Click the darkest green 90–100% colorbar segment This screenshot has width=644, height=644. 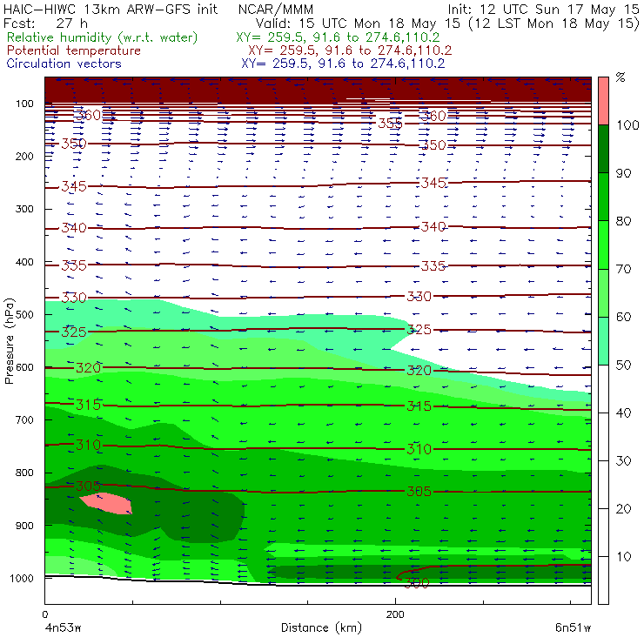(603, 149)
